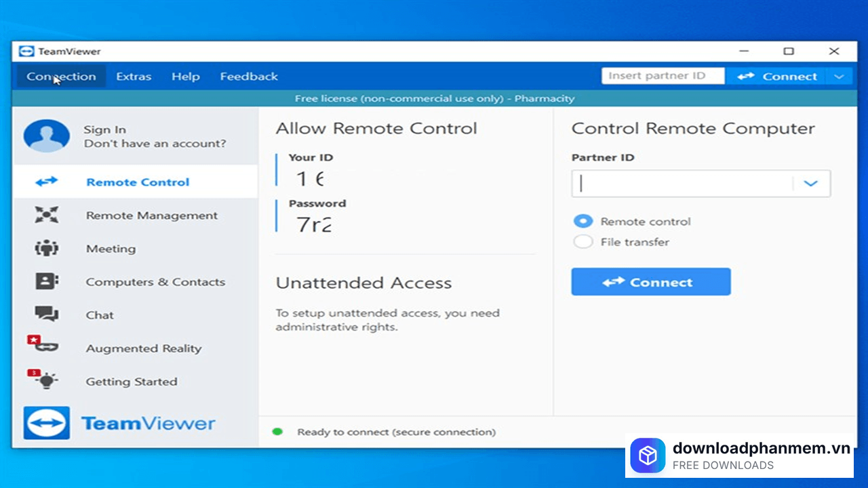Click the Computers & Contacts icon
This screenshot has height=488, width=868.
(x=47, y=281)
